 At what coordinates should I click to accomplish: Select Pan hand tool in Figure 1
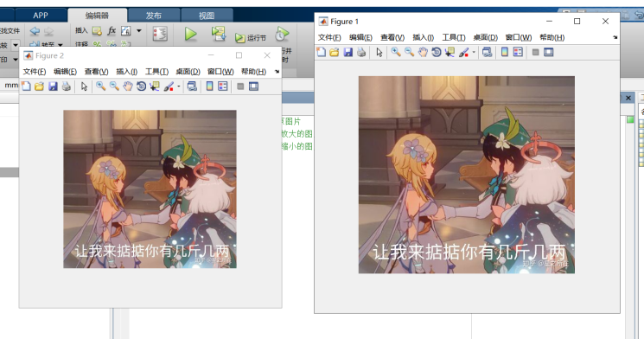[x=423, y=52]
